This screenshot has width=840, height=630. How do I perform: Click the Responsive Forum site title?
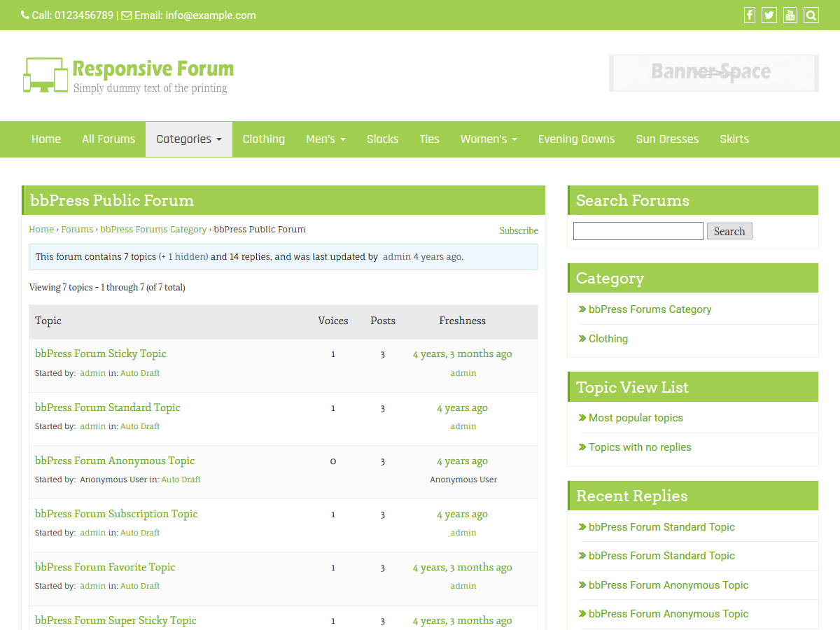pos(153,69)
